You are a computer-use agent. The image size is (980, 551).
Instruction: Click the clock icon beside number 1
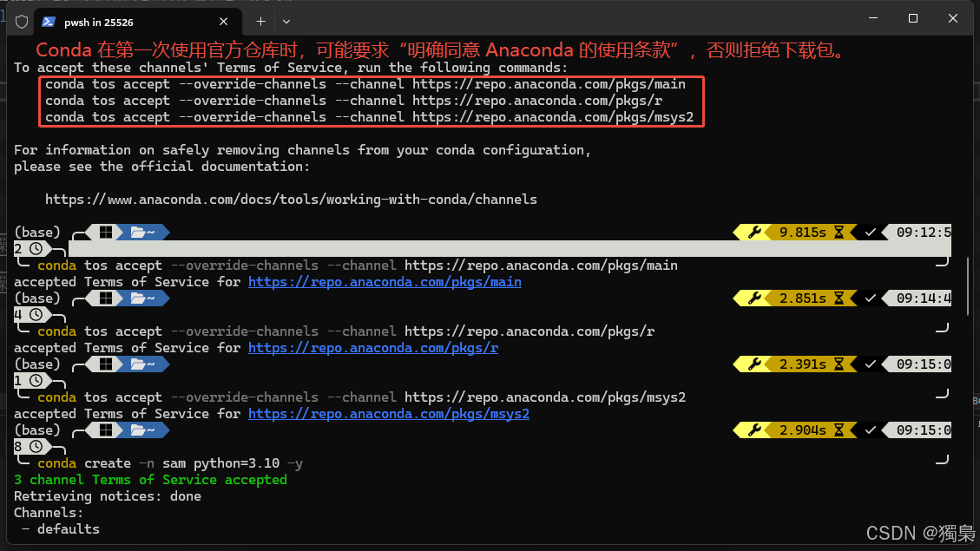36,380
